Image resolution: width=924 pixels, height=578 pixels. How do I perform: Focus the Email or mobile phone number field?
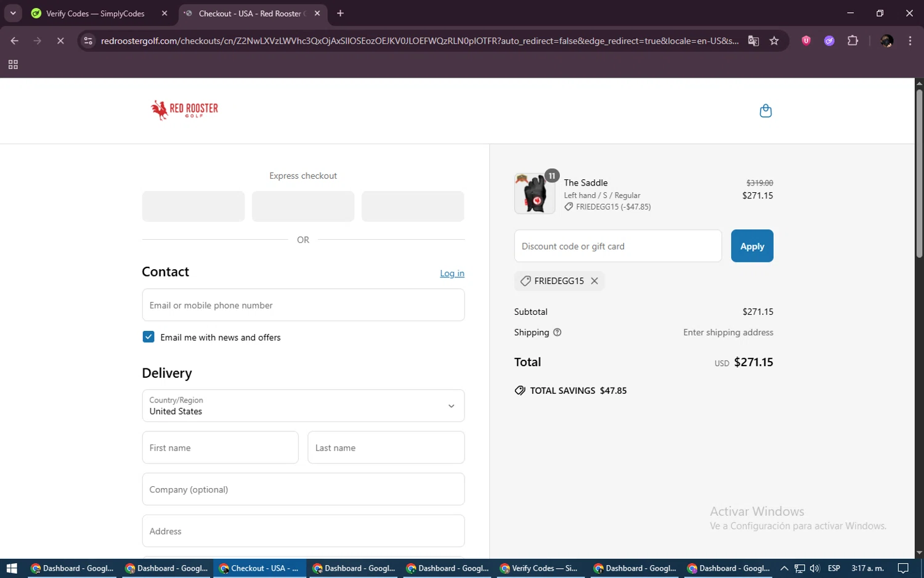(x=303, y=305)
